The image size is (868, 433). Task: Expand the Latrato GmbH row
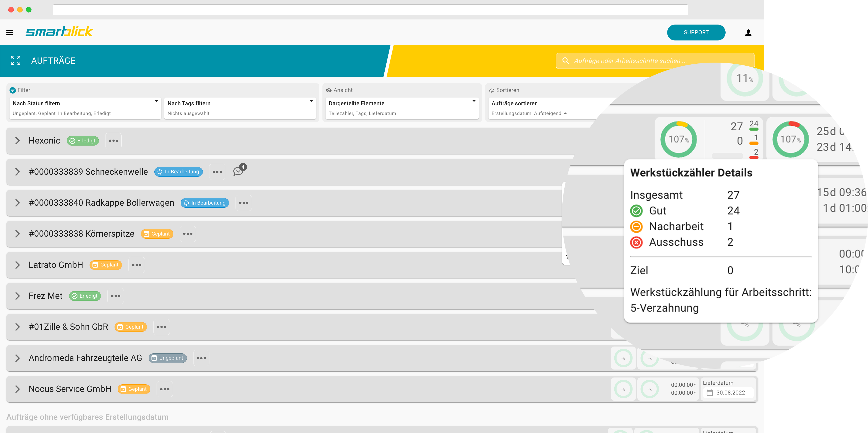pos(17,265)
